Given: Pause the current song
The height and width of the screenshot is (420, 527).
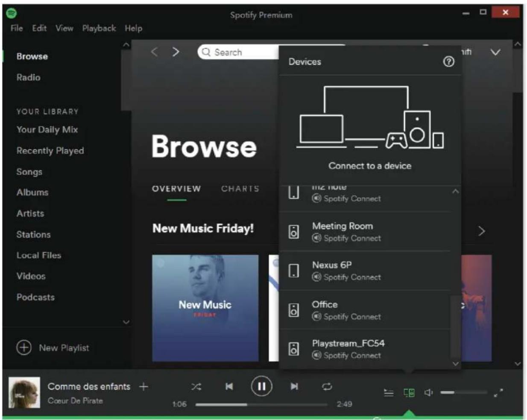Looking at the screenshot, I should [x=261, y=387].
